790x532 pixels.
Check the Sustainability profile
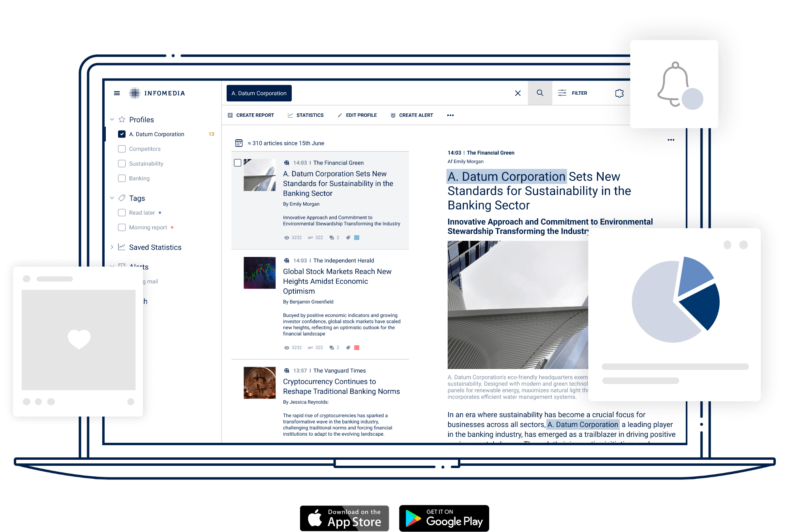122,163
